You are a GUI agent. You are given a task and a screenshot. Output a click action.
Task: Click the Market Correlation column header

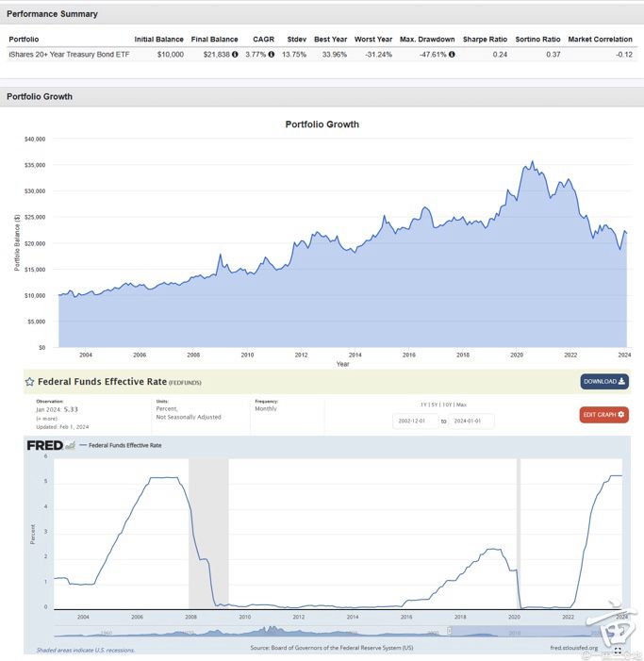point(601,40)
